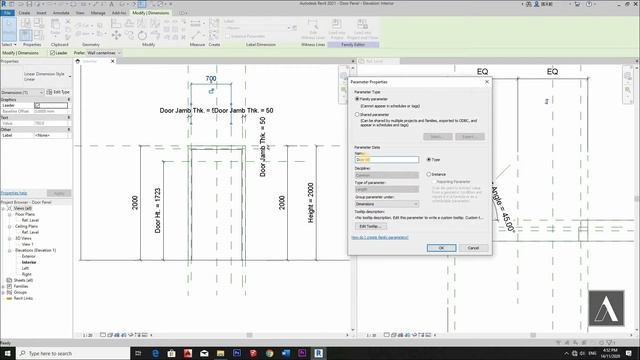The image size is (640, 360).
Task: Toggle the Reporting Parameter checkbox
Action: pyautogui.click(x=434, y=182)
